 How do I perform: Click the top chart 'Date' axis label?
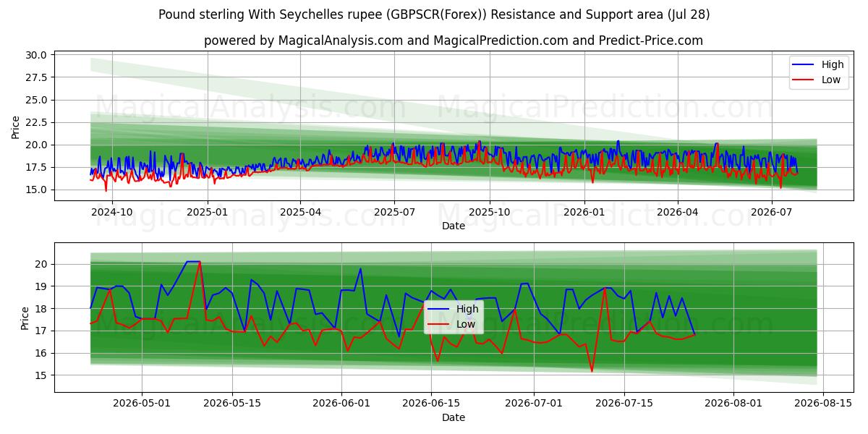[454, 226]
